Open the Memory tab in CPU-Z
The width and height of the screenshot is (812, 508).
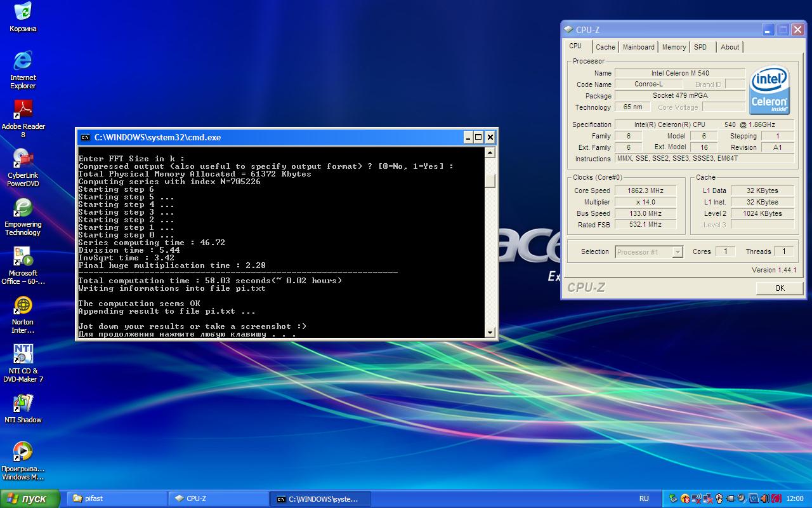pos(674,47)
